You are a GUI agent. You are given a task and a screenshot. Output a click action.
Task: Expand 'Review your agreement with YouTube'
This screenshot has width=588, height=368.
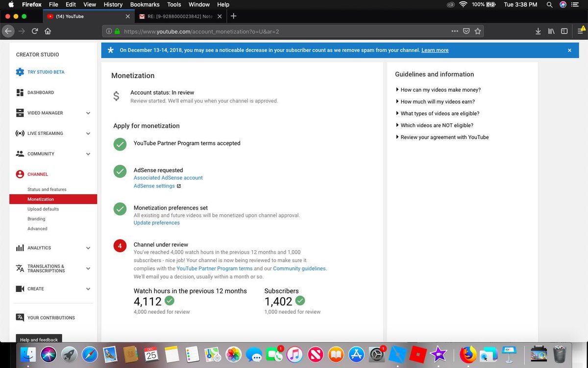(442, 137)
